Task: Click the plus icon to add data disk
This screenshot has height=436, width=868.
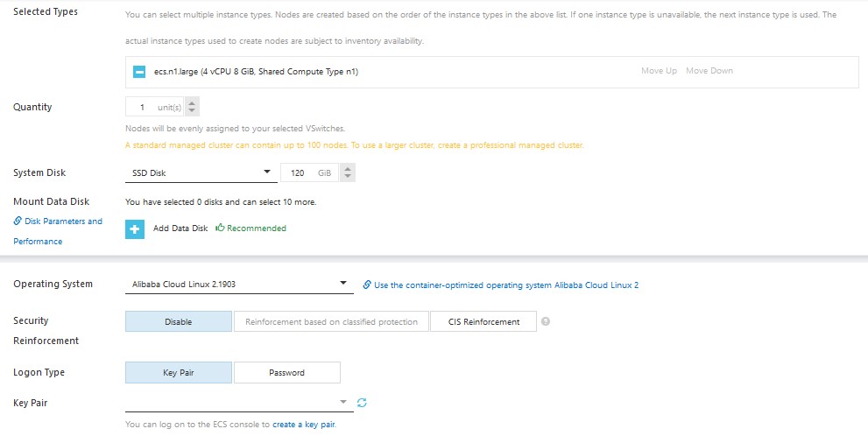Action: click(136, 229)
